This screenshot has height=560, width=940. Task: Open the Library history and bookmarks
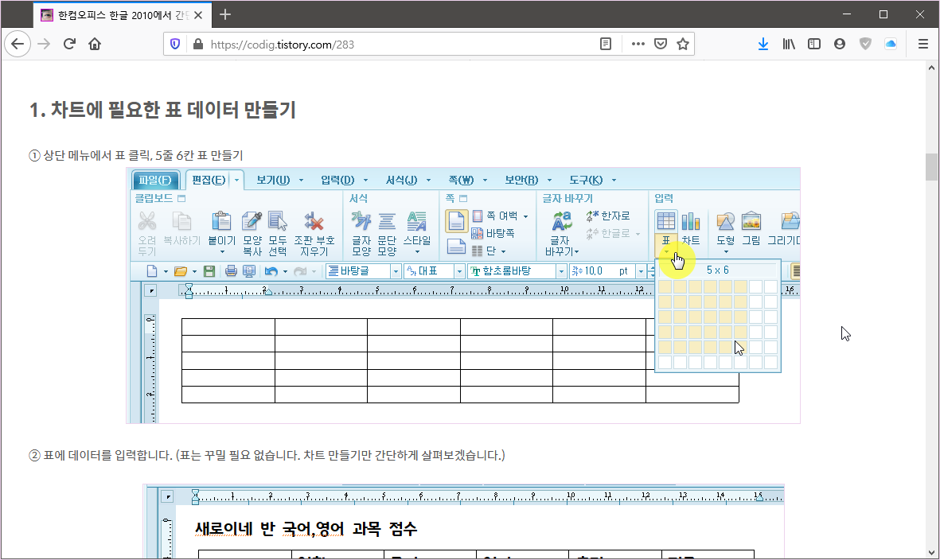(x=788, y=44)
